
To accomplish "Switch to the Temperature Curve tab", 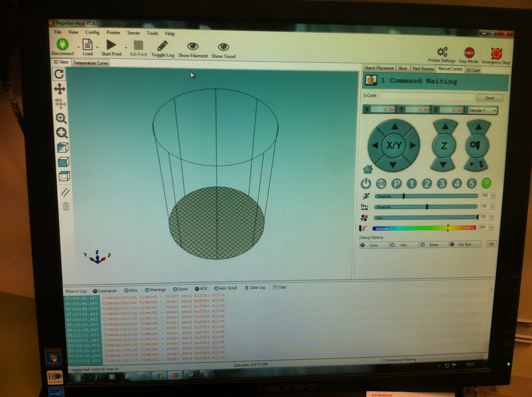I will coord(91,63).
